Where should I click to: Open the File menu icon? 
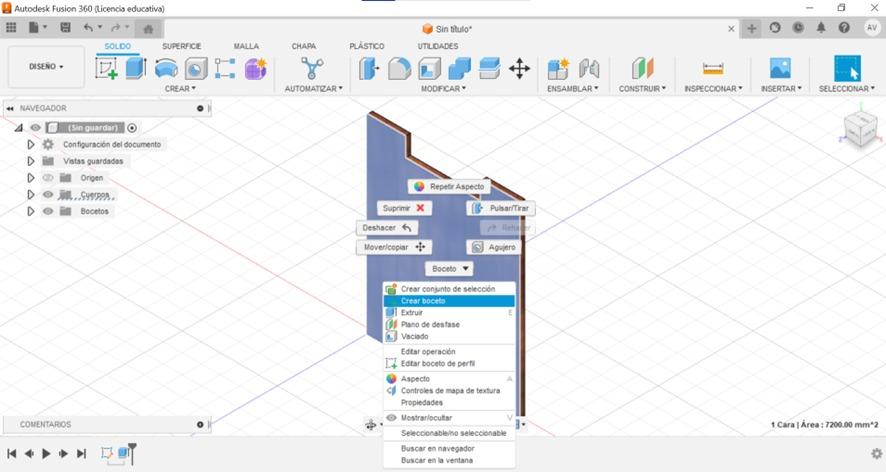[37, 27]
